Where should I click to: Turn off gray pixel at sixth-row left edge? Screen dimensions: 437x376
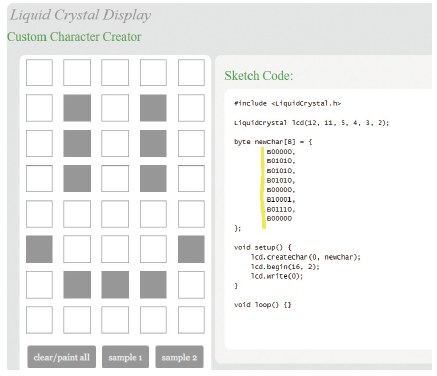39,249
